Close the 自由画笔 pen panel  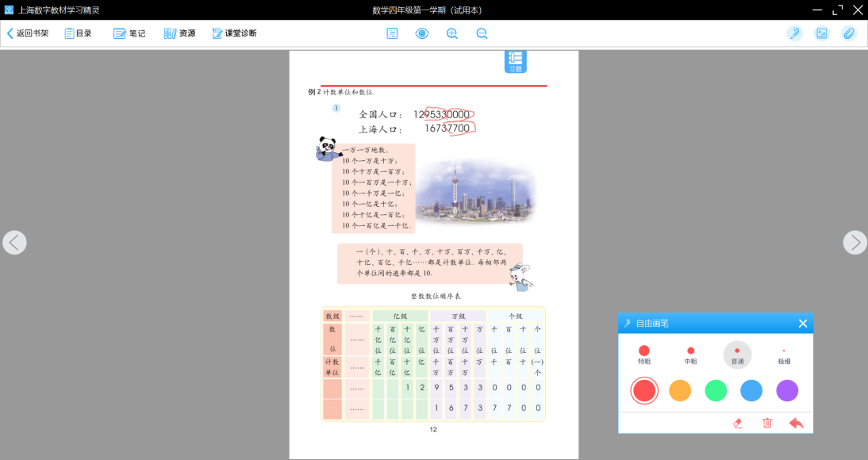point(803,324)
